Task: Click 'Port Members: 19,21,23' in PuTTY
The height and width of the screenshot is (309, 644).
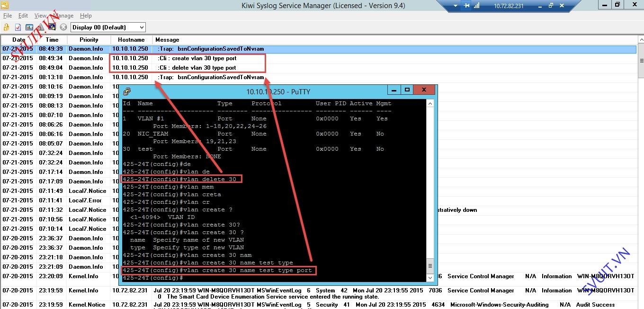Action: click(x=195, y=141)
